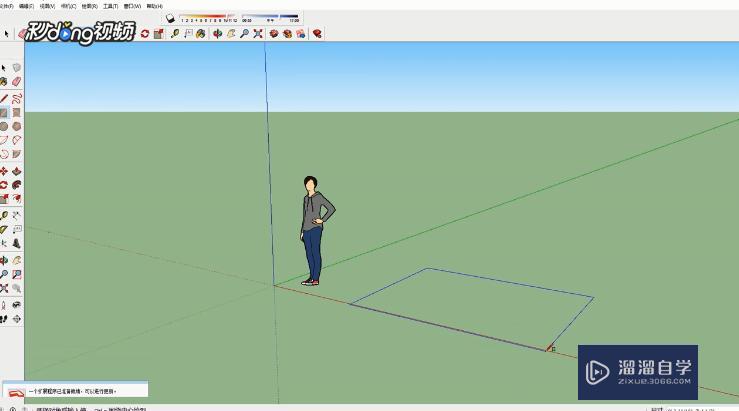Pick the Circle drawing tool
The height and width of the screenshot is (411, 739).
(4, 126)
